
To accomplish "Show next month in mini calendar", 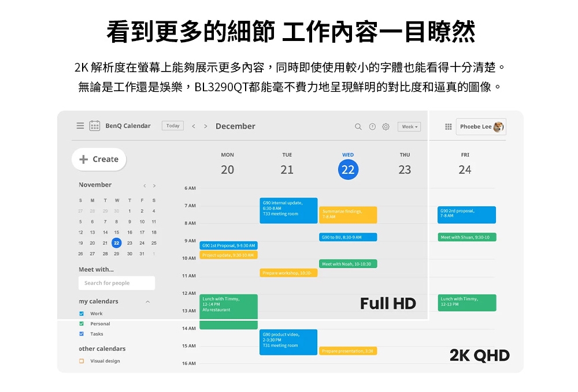I will point(154,185).
